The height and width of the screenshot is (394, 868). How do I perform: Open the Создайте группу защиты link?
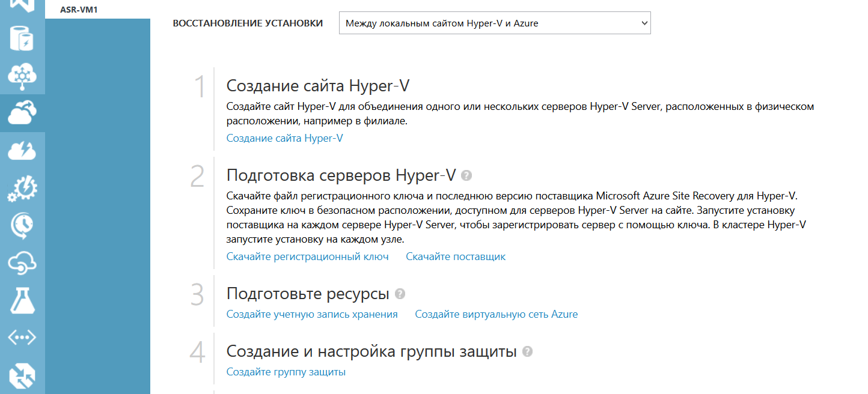pyautogui.click(x=286, y=371)
